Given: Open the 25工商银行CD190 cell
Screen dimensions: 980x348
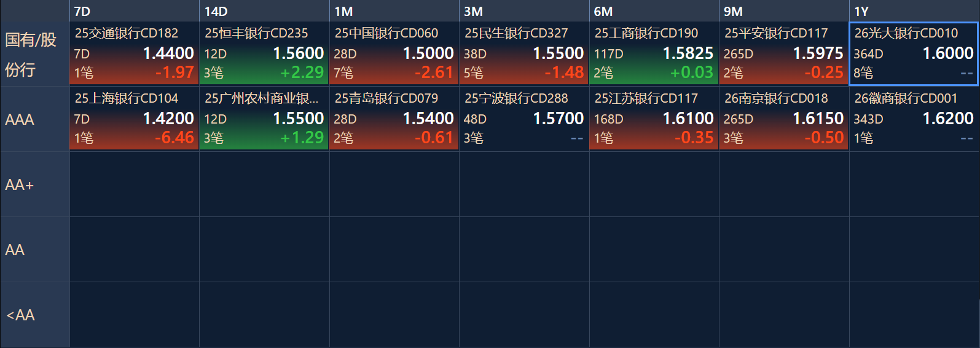Looking at the screenshot, I should point(654,53).
